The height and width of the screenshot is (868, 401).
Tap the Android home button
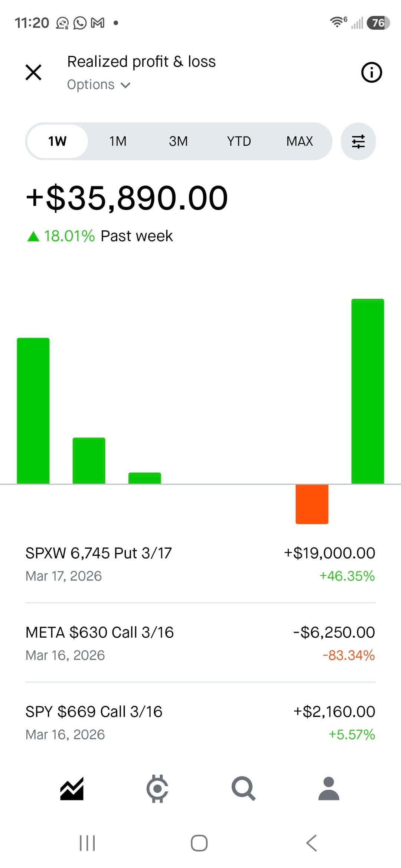pos(199,843)
